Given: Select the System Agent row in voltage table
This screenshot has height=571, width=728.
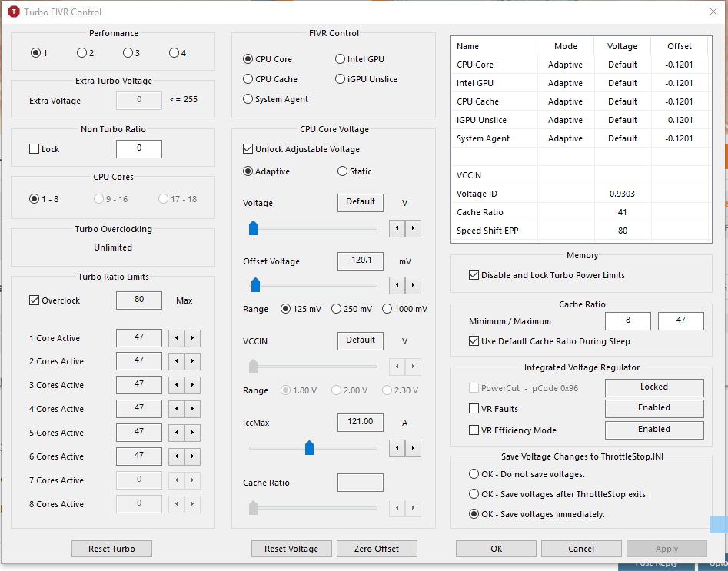Looking at the screenshot, I should coord(581,138).
